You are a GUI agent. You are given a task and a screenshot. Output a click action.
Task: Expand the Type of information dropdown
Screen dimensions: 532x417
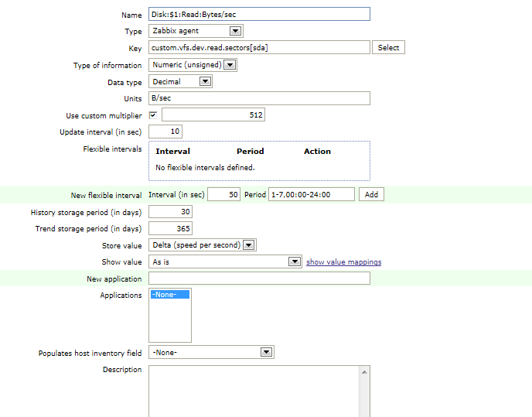193,65
